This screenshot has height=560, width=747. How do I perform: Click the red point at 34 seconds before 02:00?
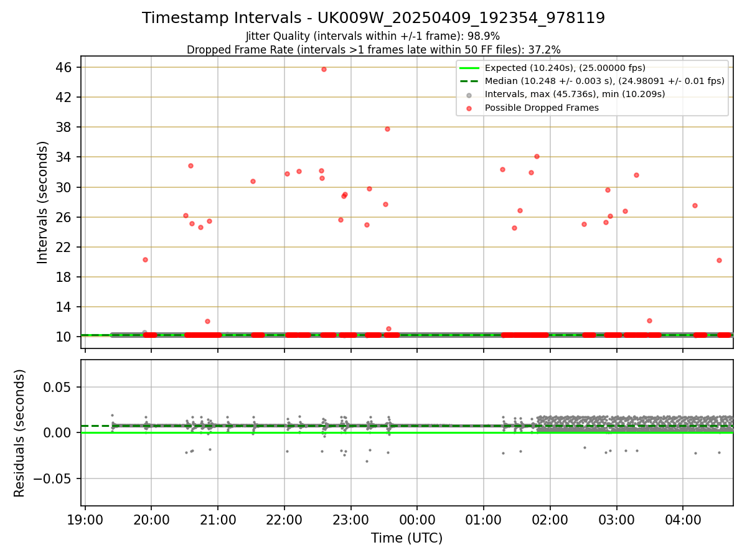(x=537, y=156)
